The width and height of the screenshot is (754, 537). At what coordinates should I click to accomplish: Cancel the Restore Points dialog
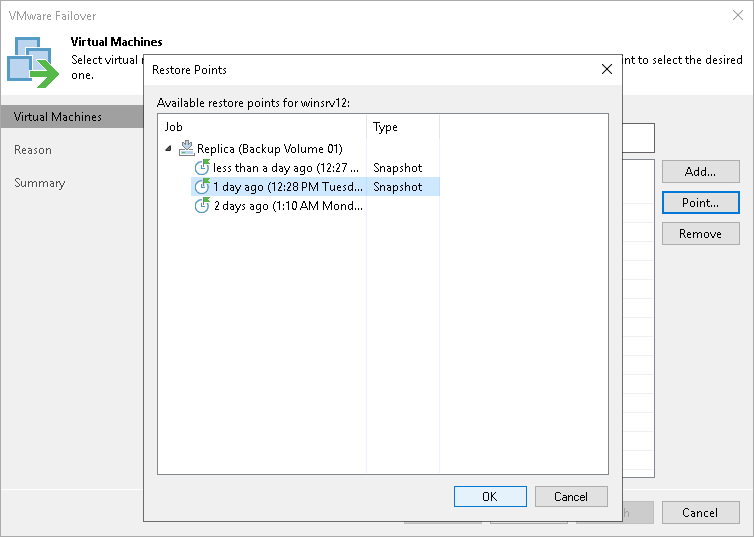coord(571,497)
